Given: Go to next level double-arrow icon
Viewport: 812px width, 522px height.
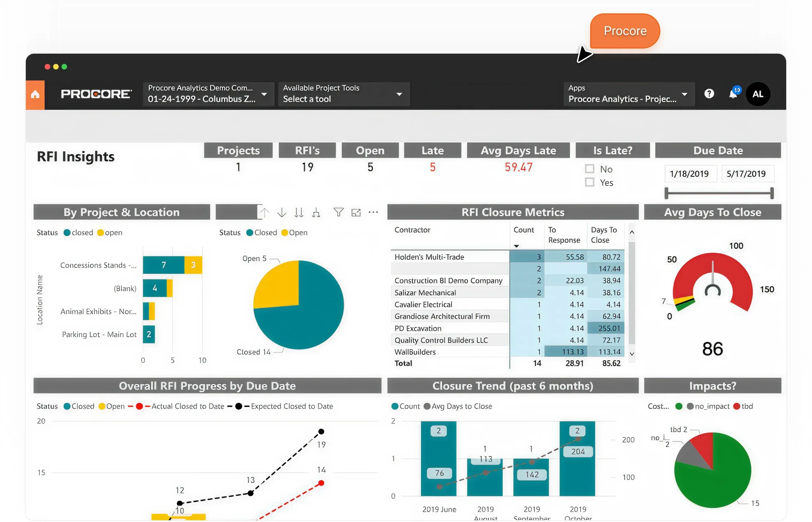Looking at the screenshot, I should 299,213.
